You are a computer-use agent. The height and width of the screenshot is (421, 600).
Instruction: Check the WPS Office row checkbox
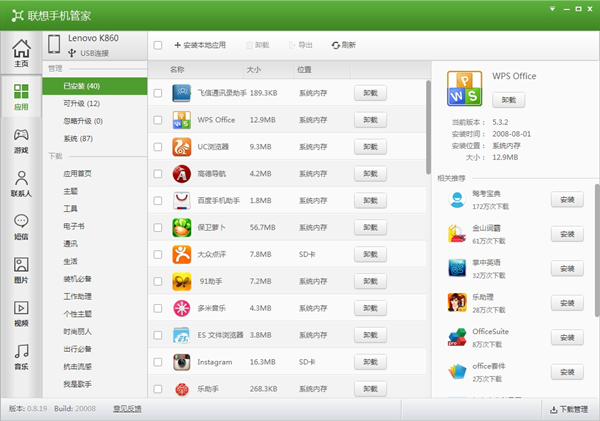click(x=158, y=120)
